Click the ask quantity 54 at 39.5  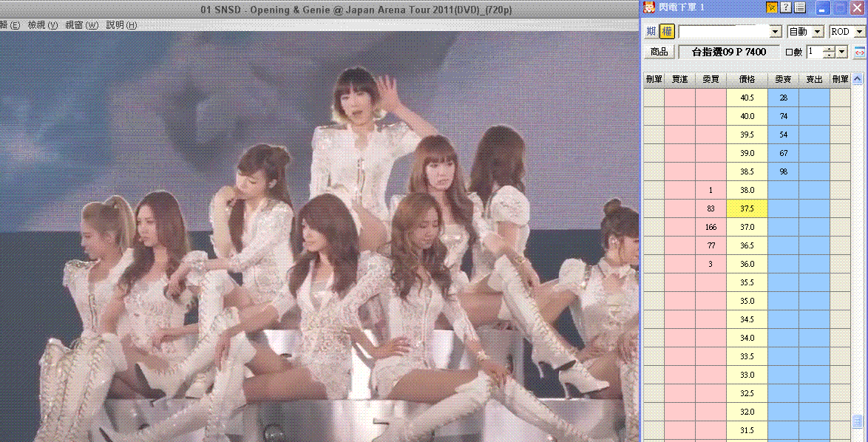(x=783, y=135)
